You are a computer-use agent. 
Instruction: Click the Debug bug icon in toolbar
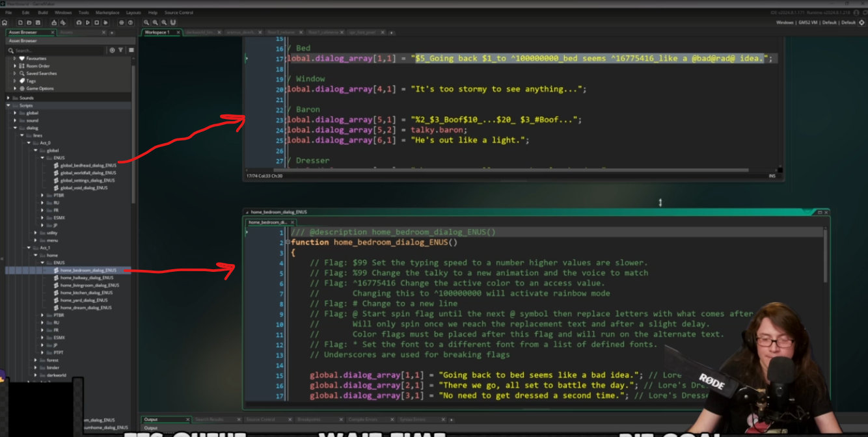(79, 23)
